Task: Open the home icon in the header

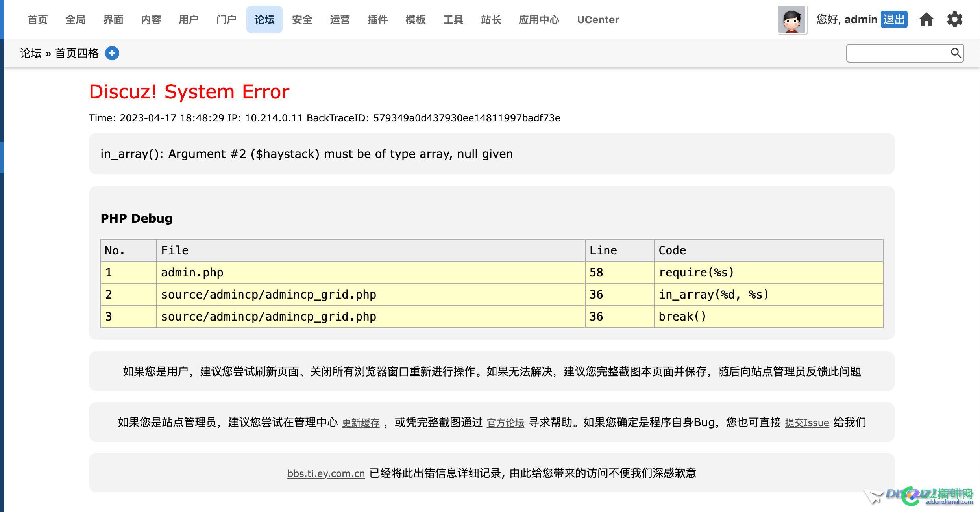Action: (926, 19)
